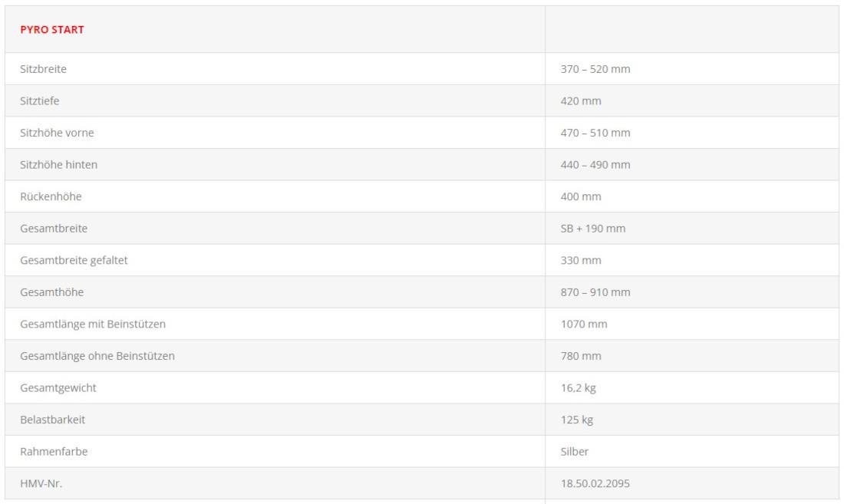Click the Sitzbreite row label

point(44,69)
